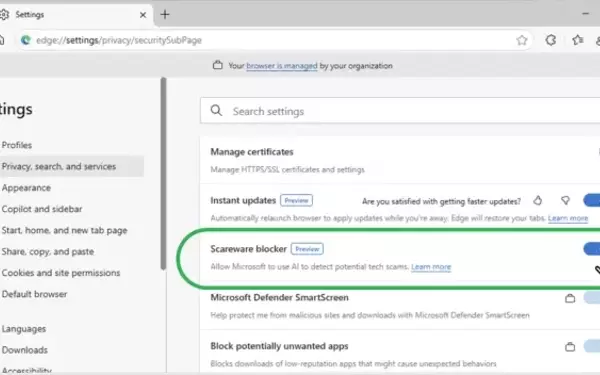The image size is (600, 375).
Task: Open Start, home, and new tab page
Action: [64, 230]
